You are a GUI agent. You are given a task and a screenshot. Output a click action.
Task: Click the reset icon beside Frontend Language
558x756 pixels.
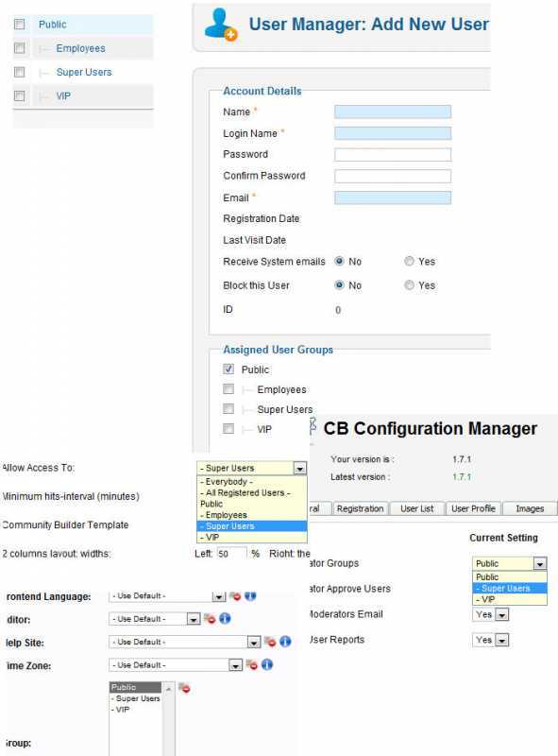click(x=235, y=596)
